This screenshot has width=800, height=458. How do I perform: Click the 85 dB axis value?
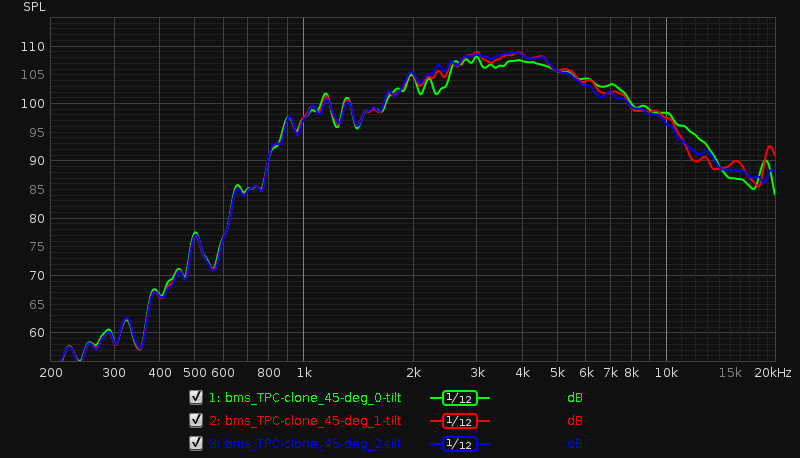(x=37, y=190)
